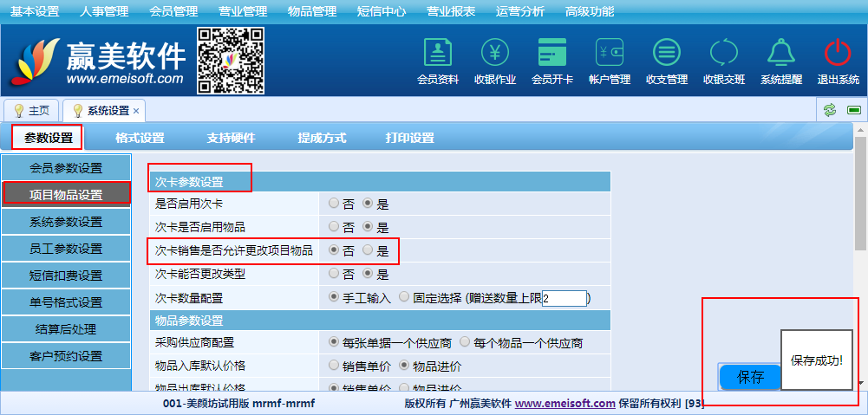Close the 系统设置 tab
The image size is (868, 415).
point(136,111)
